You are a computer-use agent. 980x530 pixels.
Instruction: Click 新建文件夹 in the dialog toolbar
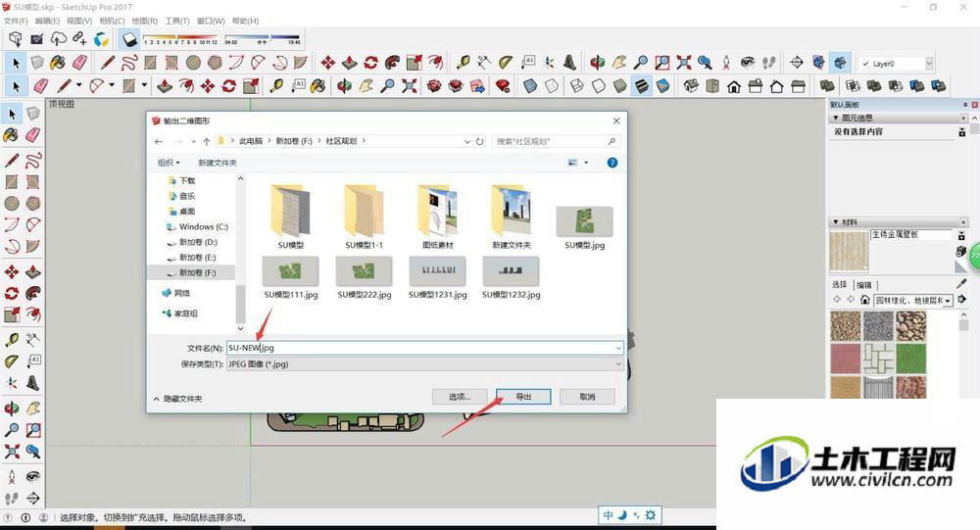pos(218,163)
